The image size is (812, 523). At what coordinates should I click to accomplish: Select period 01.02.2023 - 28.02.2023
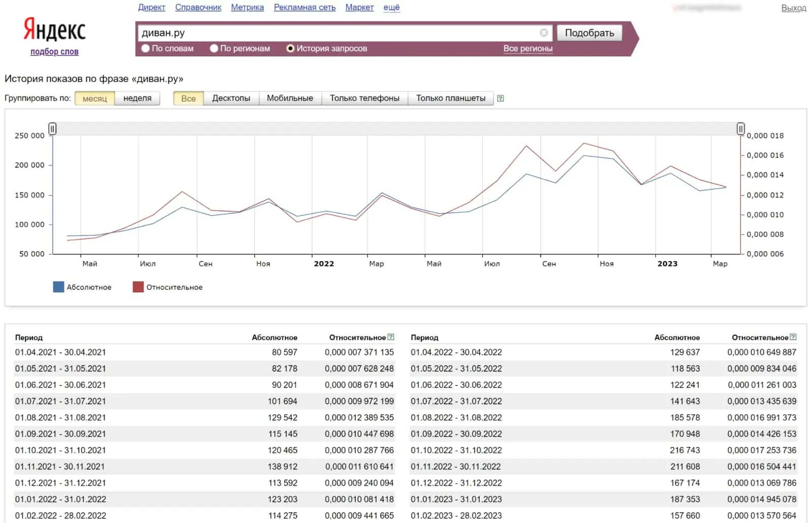pos(456,516)
